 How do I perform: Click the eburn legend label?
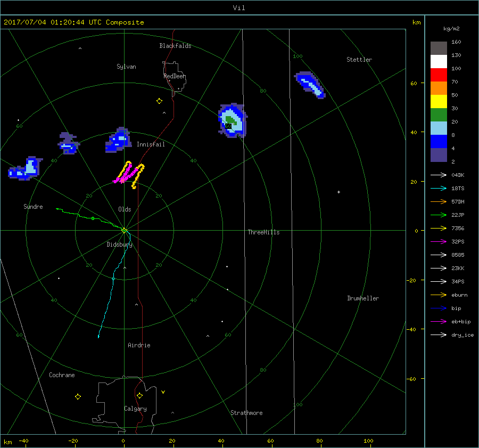[460, 295]
